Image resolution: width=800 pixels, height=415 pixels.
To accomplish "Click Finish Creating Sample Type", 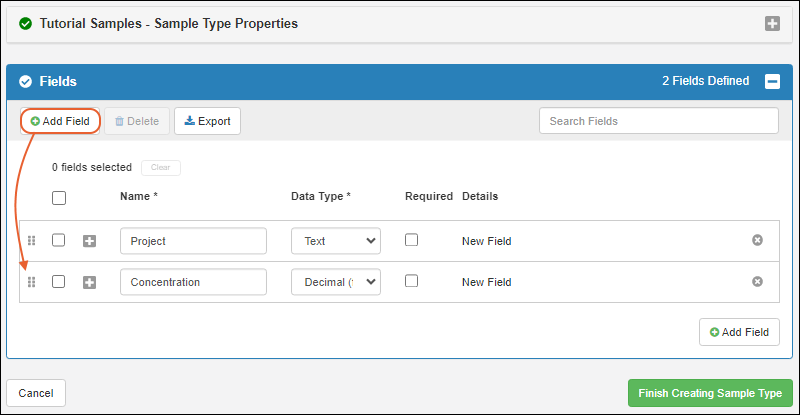I will (710, 393).
